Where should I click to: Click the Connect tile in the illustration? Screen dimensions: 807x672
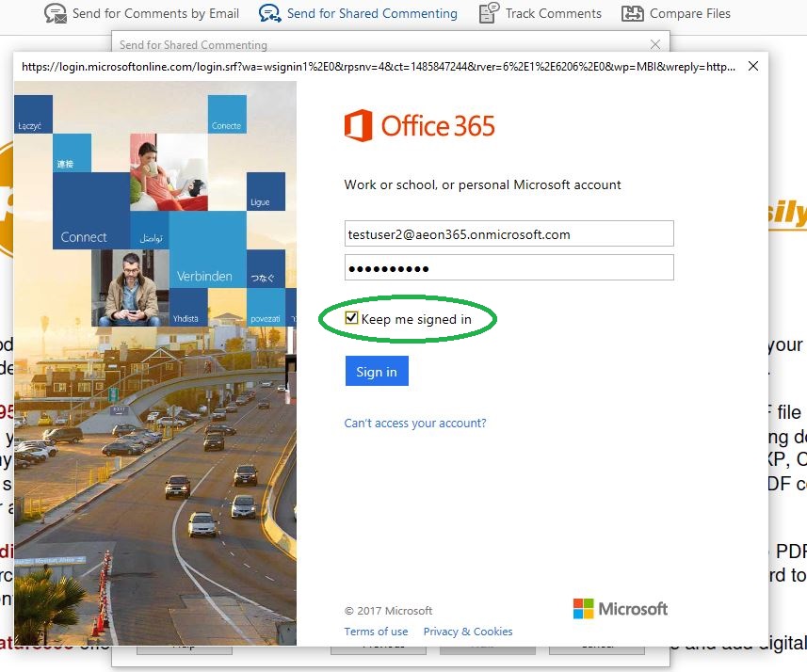pyautogui.click(x=91, y=211)
